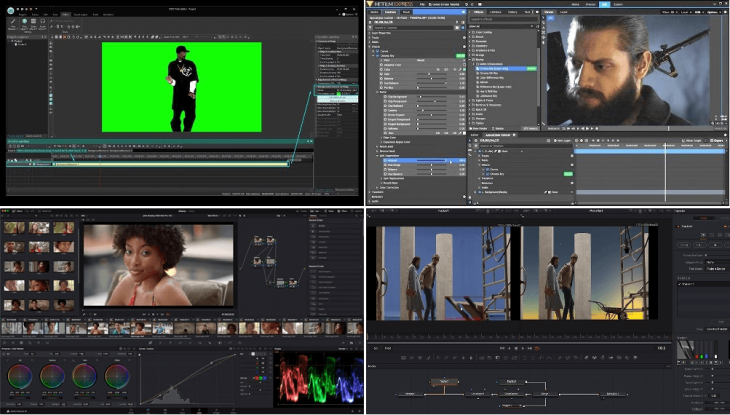Open Video effects icon in VSDC ribbon

[x=34, y=23]
